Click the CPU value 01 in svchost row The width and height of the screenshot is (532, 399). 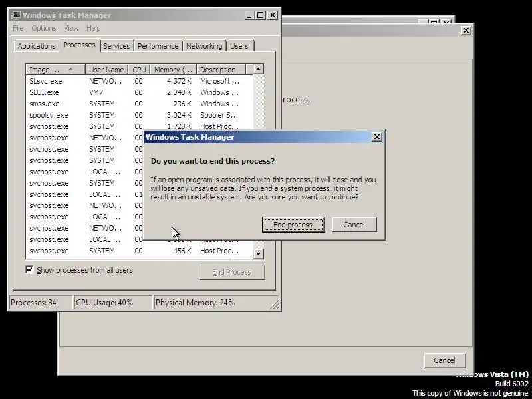pyautogui.click(x=138, y=194)
